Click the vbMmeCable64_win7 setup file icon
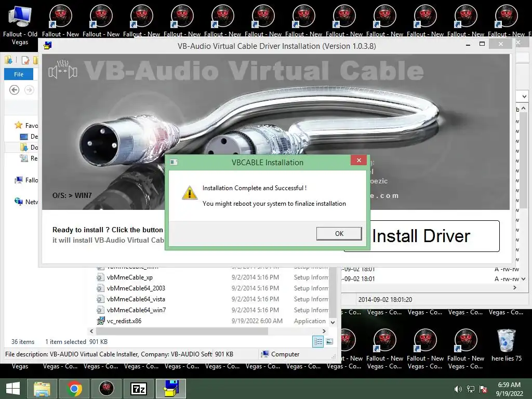 [100, 310]
